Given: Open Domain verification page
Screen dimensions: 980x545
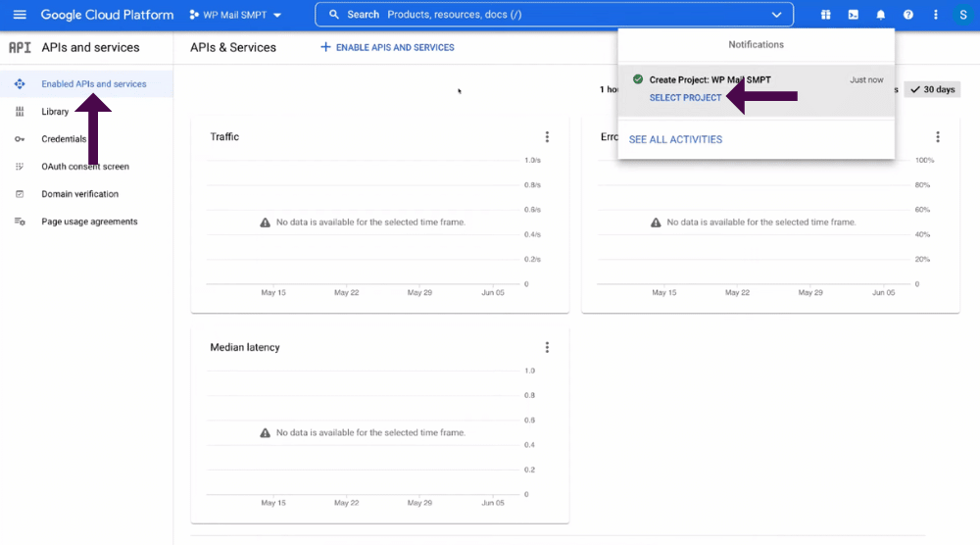Looking at the screenshot, I should 79,194.
